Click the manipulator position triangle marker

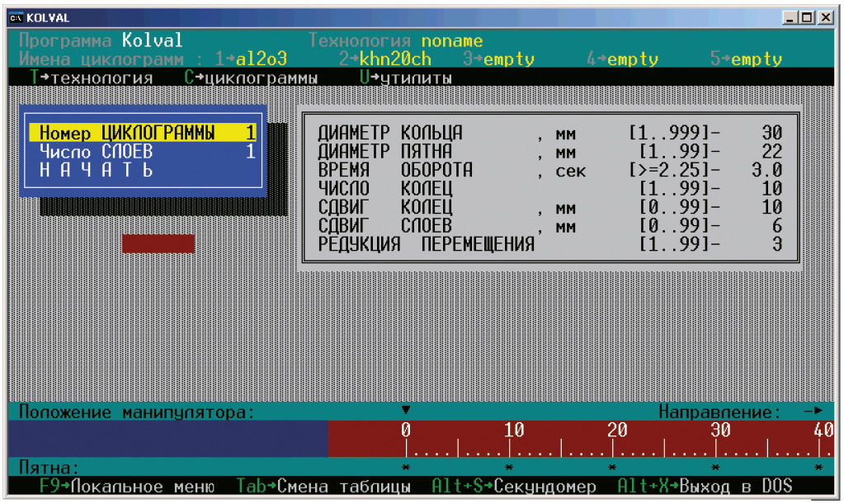click(406, 411)
